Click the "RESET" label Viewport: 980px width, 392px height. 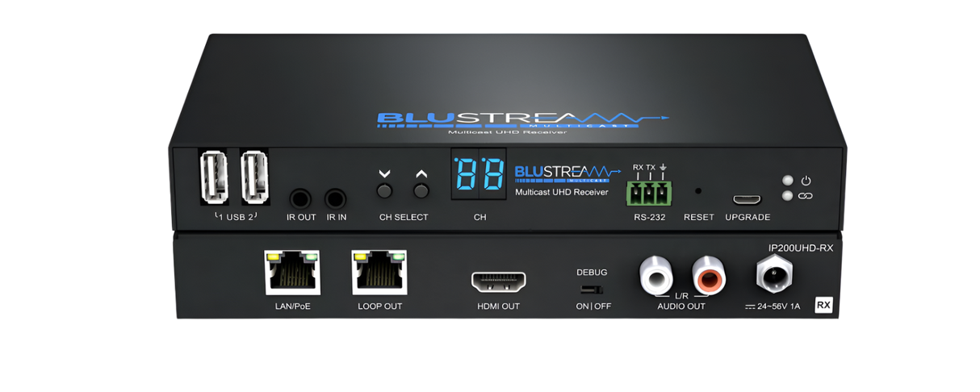coord(699,218)
